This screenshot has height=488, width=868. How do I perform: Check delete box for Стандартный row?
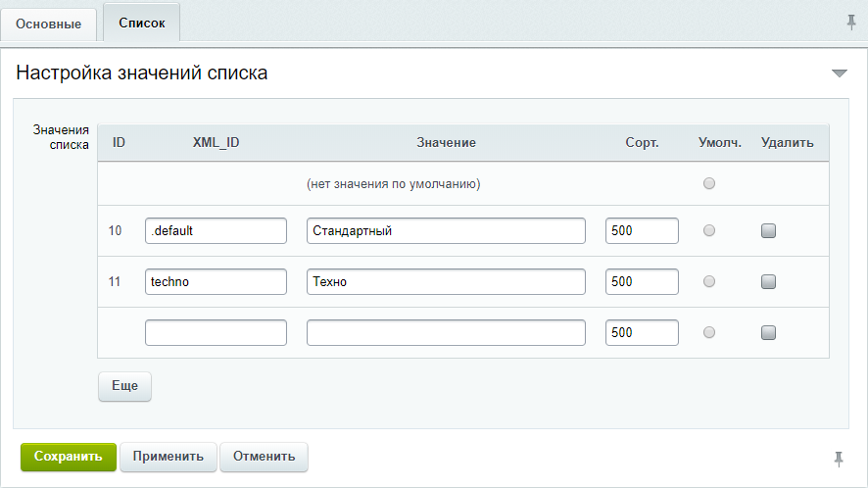point(768,230)
